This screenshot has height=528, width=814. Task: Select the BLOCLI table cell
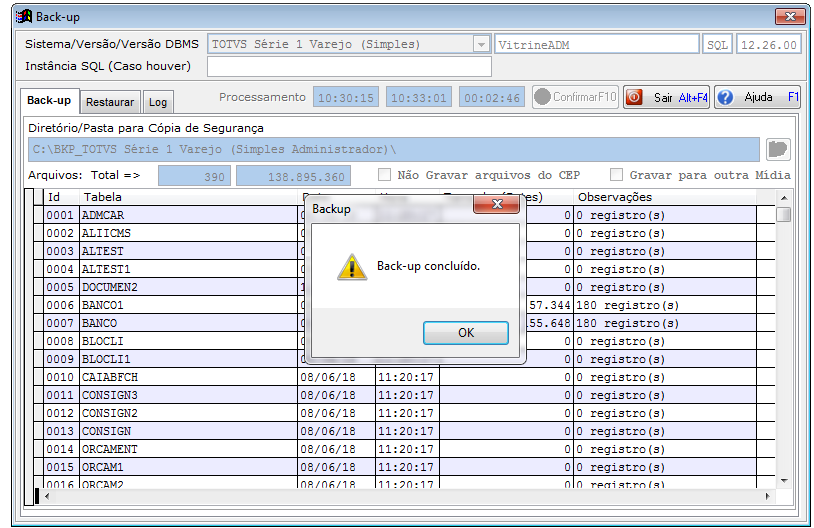pos(188,341)
